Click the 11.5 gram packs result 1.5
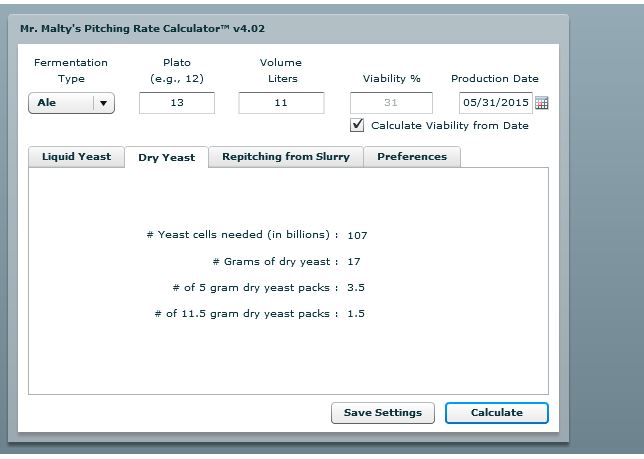The height and width of the screenshot is (459, 644). [355, 314]
